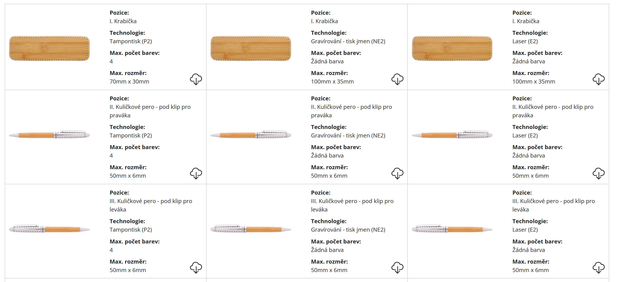The width and height of the screenshot is (644, 282).
Task: Download template for Krabička Tampontisk (P2)
Action: click(196, 79)
